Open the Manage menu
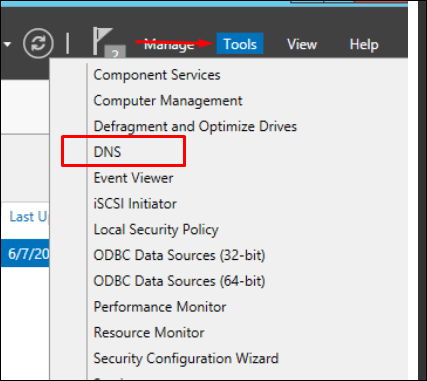This screenshot has height=381, width=427. 169,44
